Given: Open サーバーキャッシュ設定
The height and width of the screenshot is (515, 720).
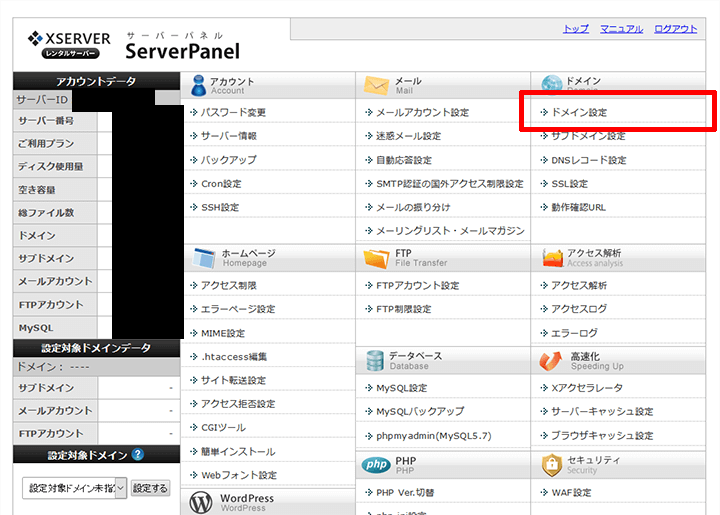Looking at the screenshot, I should click(602, 412).
